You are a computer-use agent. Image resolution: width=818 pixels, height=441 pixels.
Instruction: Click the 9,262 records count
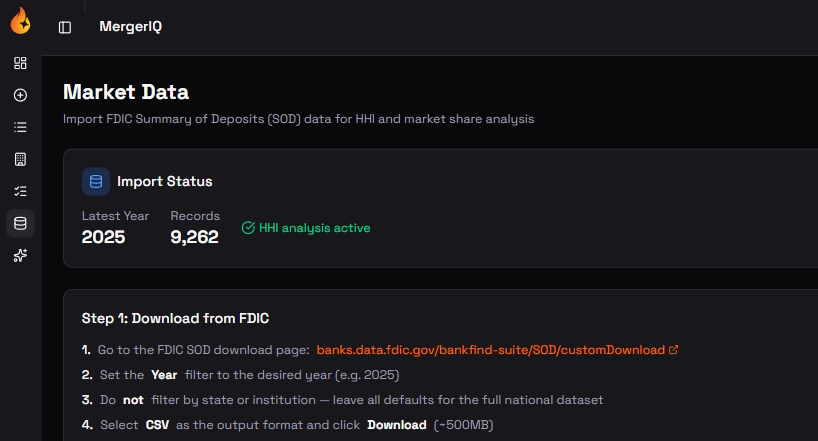click(x=194, y=237)
